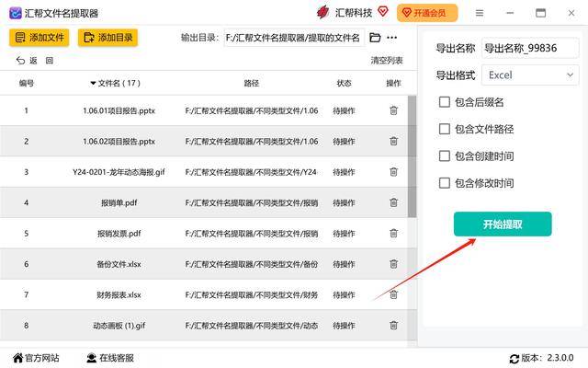Delete row 1.06.02项目报告.pptx via trash icon
This screenshot has height=368, width=588.
click(393, 141)
